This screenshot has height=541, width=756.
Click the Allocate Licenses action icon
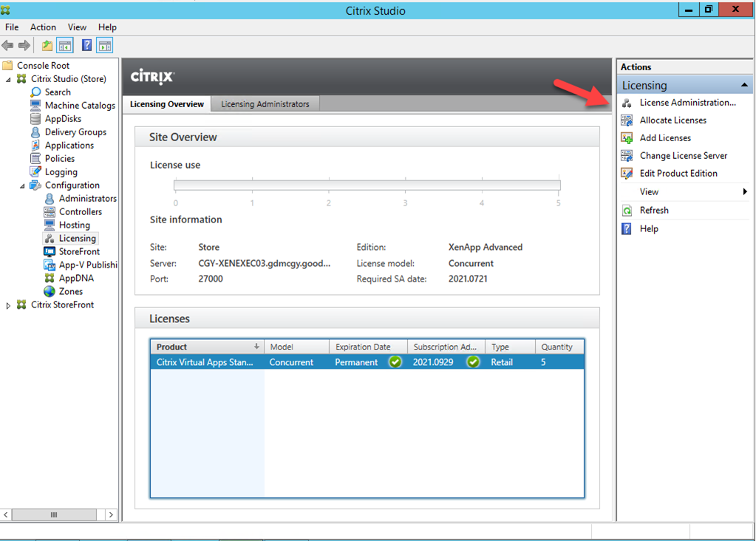point(627,120)
